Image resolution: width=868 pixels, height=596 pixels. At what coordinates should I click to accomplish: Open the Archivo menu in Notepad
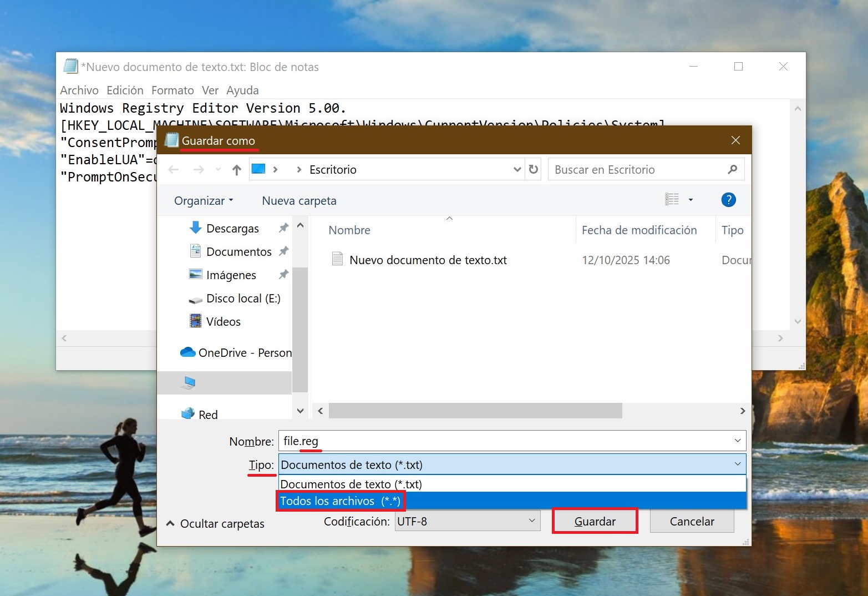coord(79,90)
